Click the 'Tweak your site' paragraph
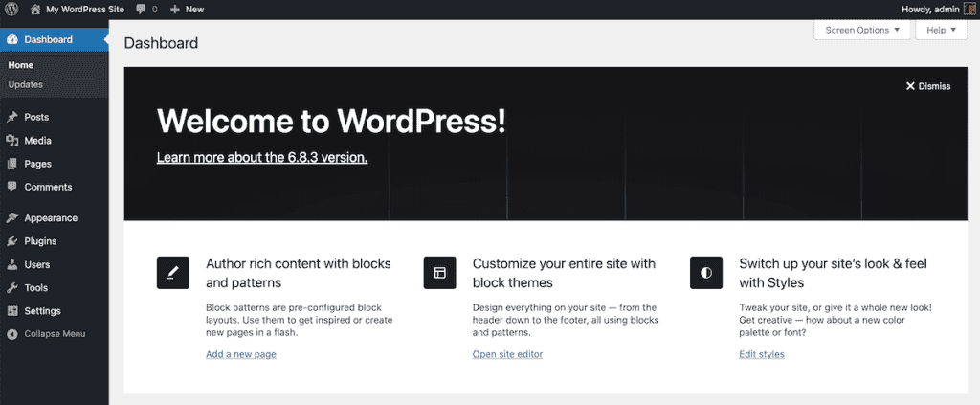Screen dimensions: 980x405 coord(835,321)
